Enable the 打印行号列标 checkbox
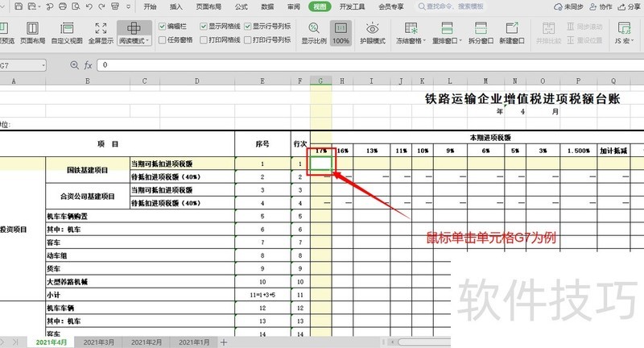 coord(248,39)
